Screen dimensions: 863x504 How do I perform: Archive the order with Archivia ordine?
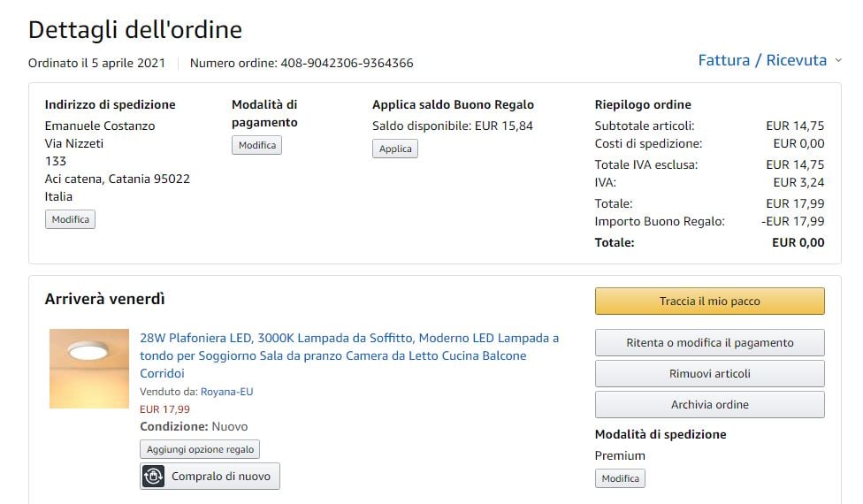(x=709, y=404)
